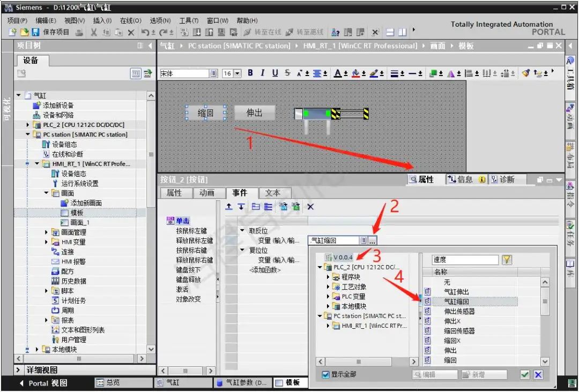Toggle strikethrough text formatting

pos(288,73)
